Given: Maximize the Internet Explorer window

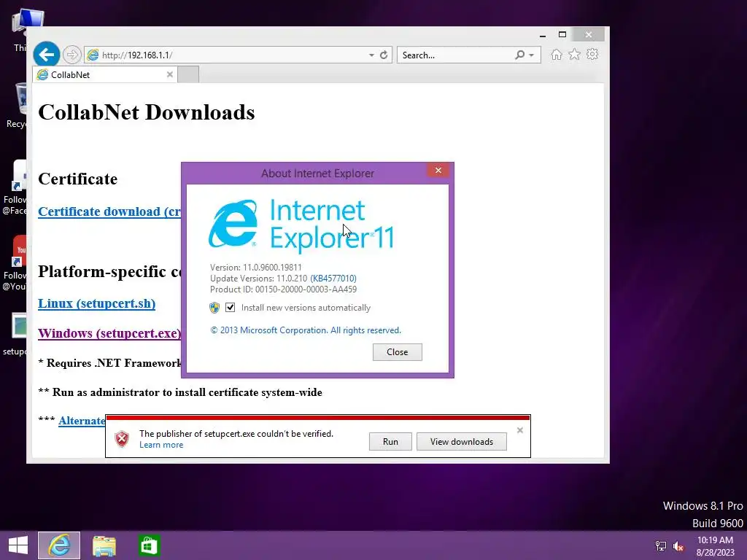Looking at the screenshot, I should [562, 35].
